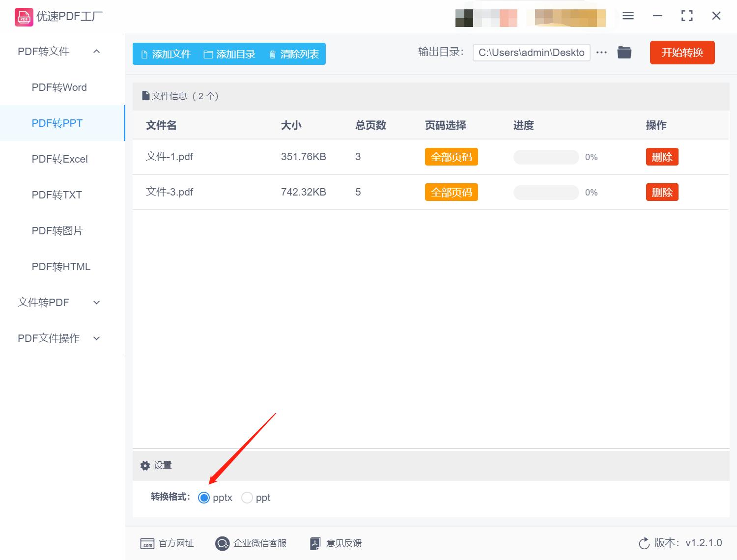This screenshot has width=737, height=560.
Task: Delete 文件-3.pdf from the list
Action: 662,192
